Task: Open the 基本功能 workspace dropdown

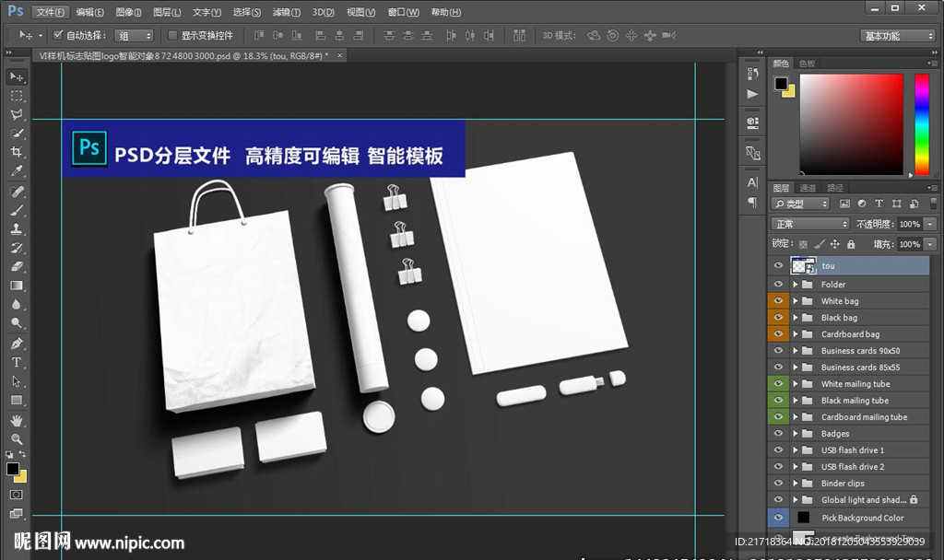Action: 899,36
